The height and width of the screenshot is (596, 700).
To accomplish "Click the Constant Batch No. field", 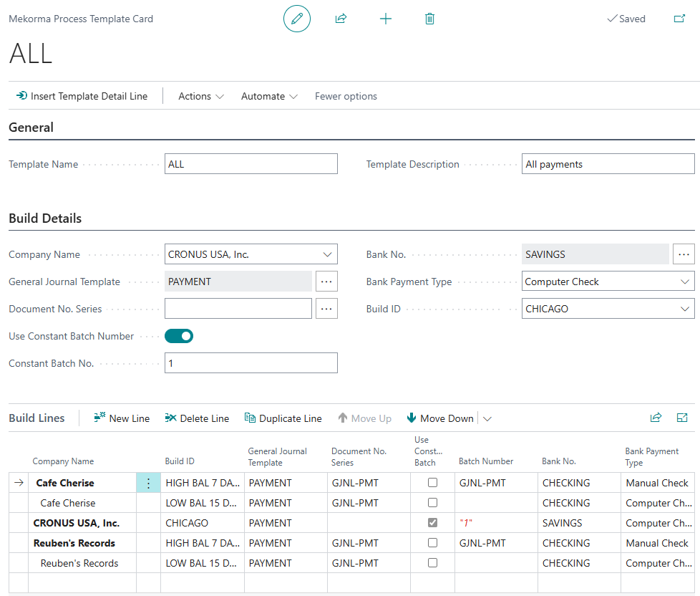I will click(251, 363).
